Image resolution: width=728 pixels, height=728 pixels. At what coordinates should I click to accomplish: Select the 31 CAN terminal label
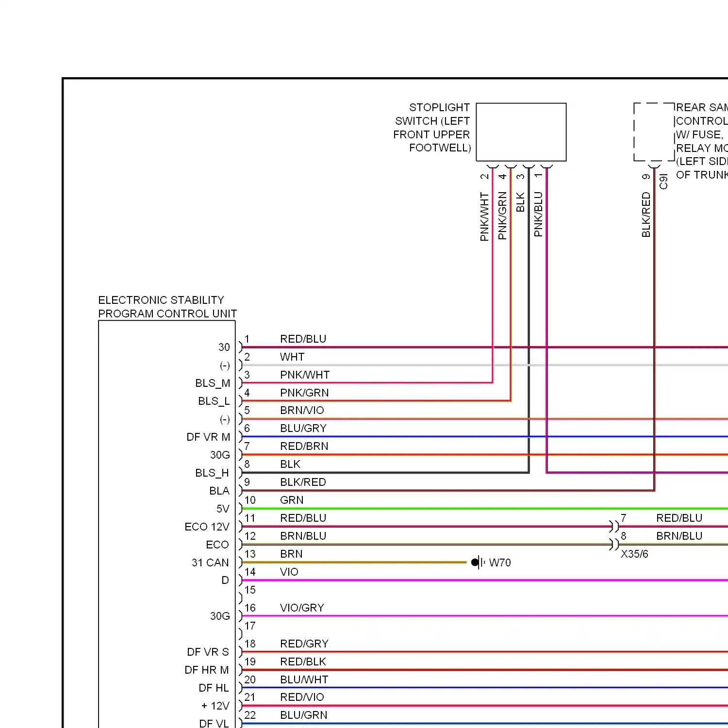tap(210, 563)
